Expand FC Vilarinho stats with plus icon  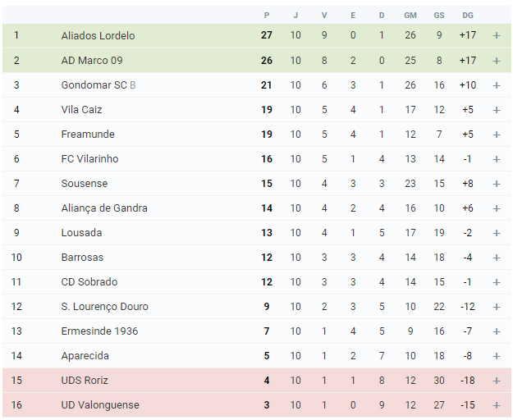pyautogui.click(x=497, y=159)
